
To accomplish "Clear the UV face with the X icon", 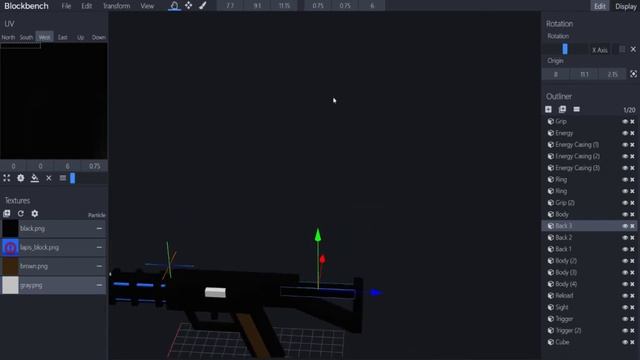I will pyautogui.click(x=49, y=178).
